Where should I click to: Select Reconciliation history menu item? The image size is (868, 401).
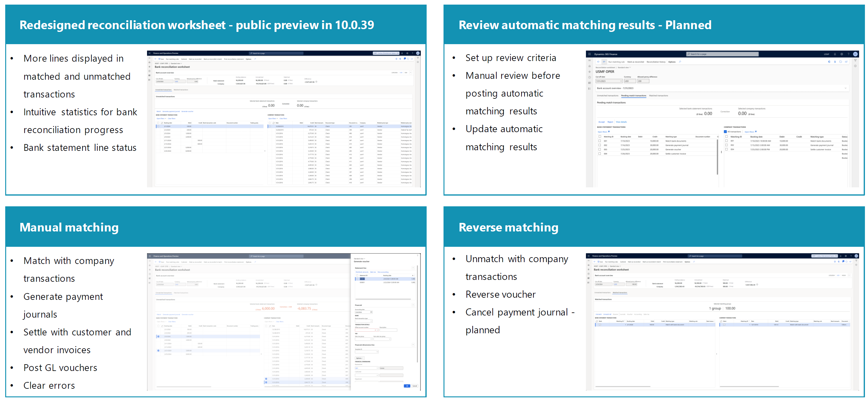[656, 62]
